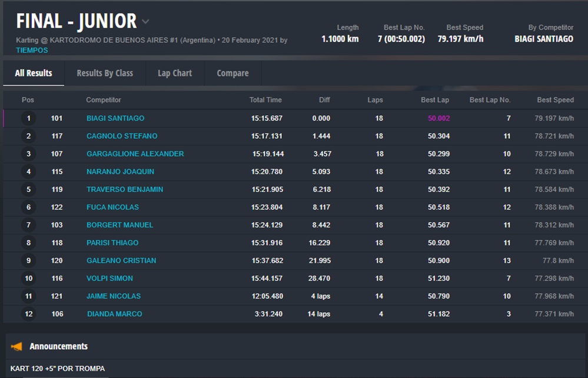
Task: Click the Total Time column header
Action: (265, 100)
